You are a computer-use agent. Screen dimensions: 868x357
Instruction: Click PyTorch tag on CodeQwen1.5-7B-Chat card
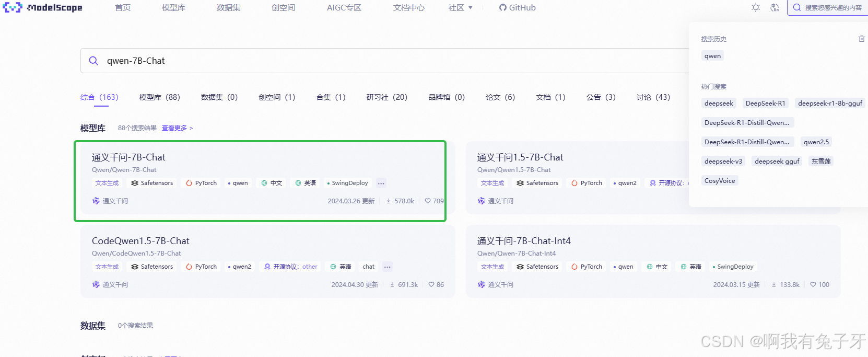[201, 267]
